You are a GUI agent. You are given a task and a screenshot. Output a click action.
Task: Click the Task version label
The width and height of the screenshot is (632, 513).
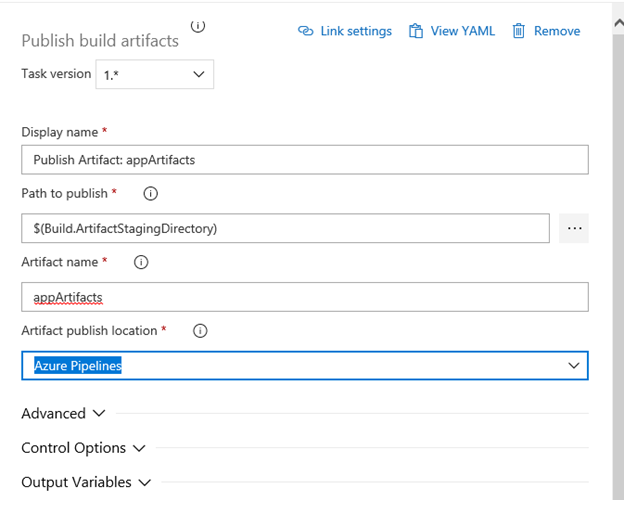56,74
